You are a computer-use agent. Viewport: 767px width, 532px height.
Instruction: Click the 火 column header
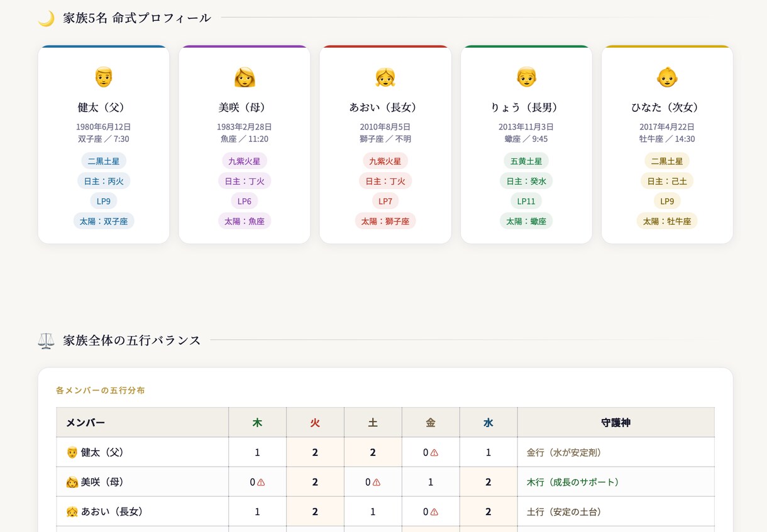click(x=315, y=423)
